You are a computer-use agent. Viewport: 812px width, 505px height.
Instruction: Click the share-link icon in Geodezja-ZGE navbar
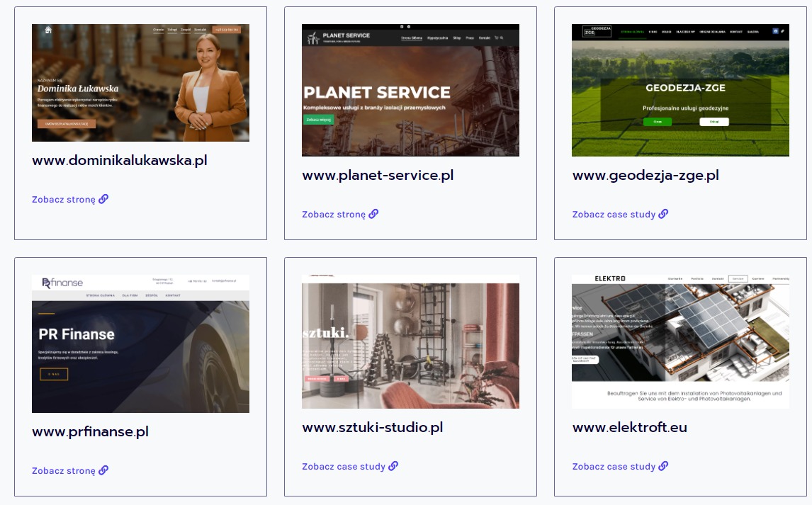point(782,31)
